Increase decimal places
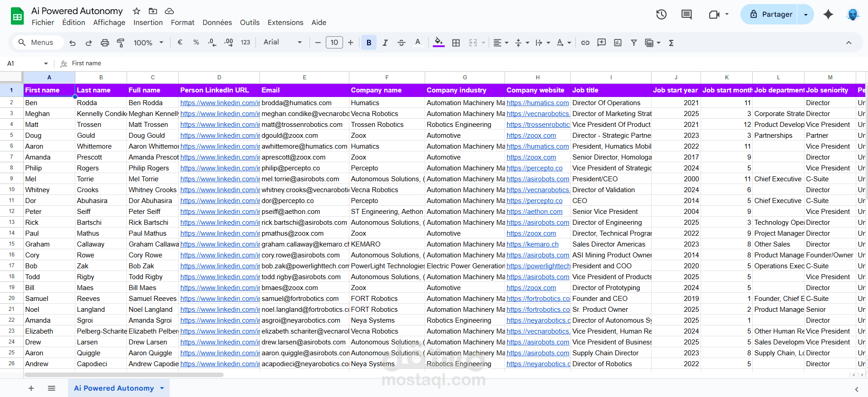The image size is (868, 397). point(229,42)
